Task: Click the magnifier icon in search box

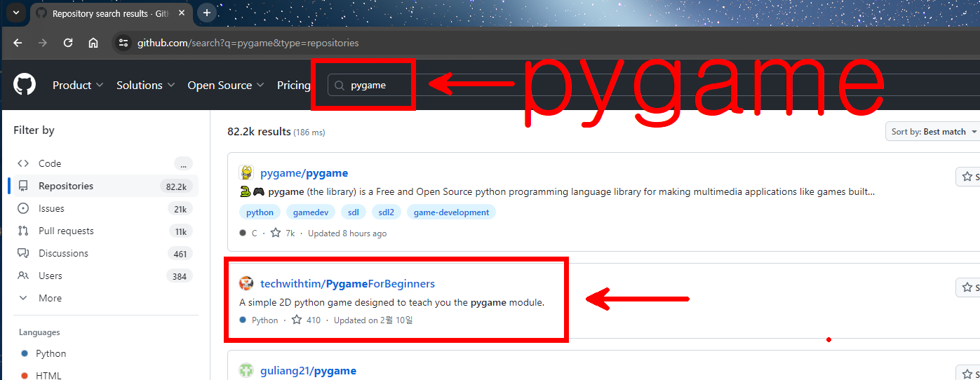Action: click(340, 86)
